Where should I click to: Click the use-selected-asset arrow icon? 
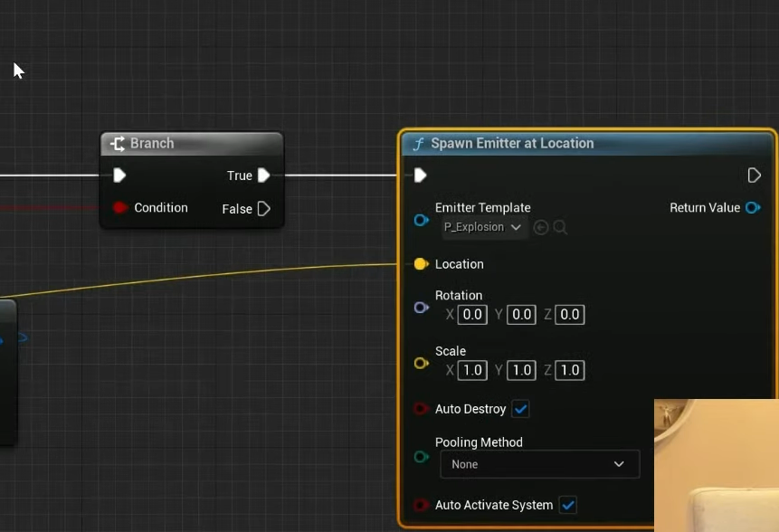(541, 227)
